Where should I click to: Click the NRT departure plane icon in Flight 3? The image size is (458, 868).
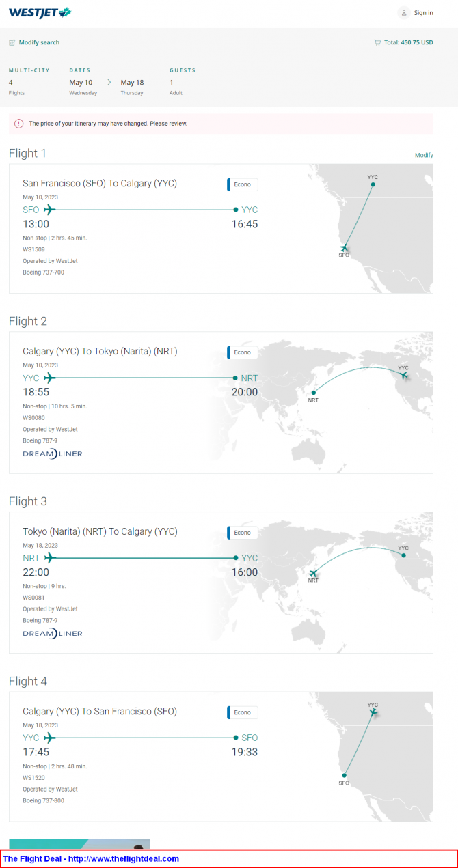click(49, 558)
